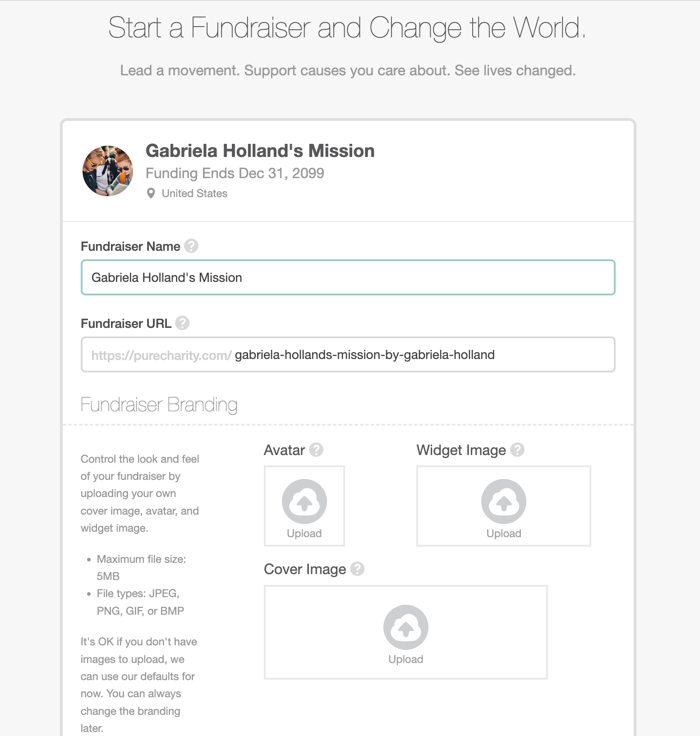The height and width of the screenshot is (736, 700).
Task: Click the https://purecharity.com/ URL prefix
Action: point(161,355)
